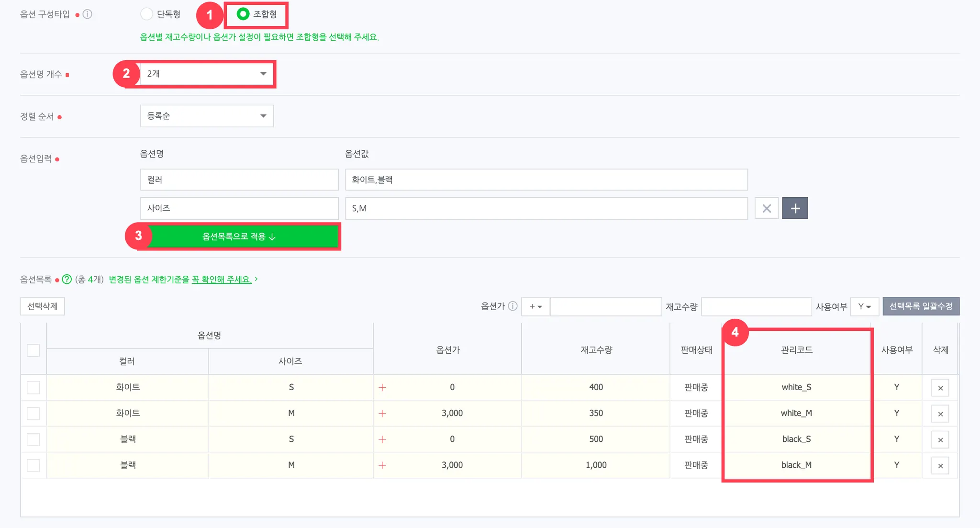Image resolution: width=980 pixels, height=528 pixels.
Task: Delete the 블랙 M option row
Action: (x=940, y=465)
